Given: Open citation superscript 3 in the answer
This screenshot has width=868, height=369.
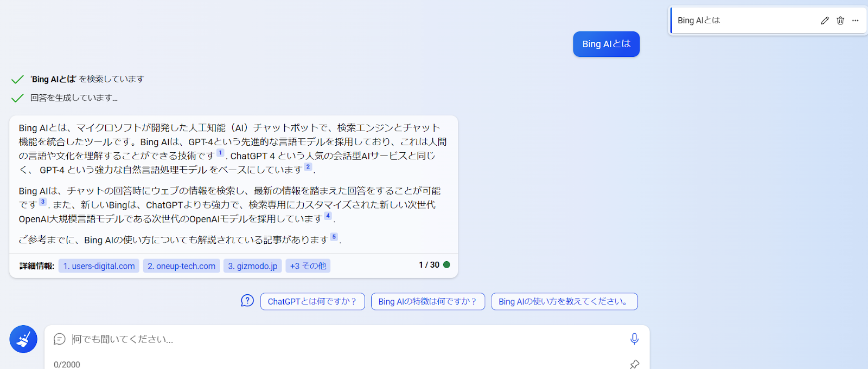Looking at the screenshot, I should coord(43,202).
